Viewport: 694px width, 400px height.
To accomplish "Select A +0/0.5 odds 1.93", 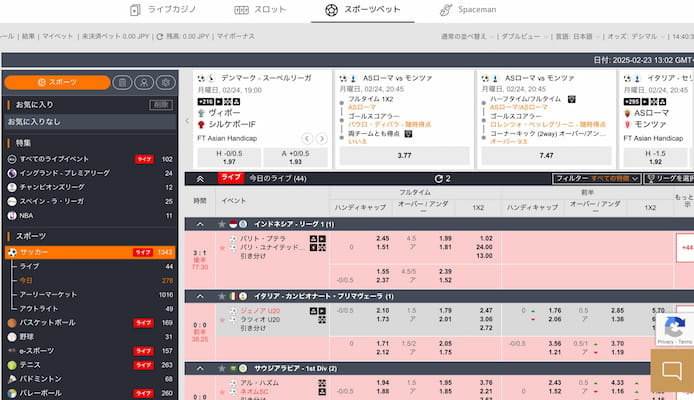I will coord(295,158).
